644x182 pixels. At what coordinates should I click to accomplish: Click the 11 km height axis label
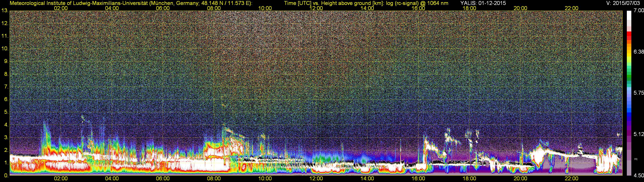(5, 36)
